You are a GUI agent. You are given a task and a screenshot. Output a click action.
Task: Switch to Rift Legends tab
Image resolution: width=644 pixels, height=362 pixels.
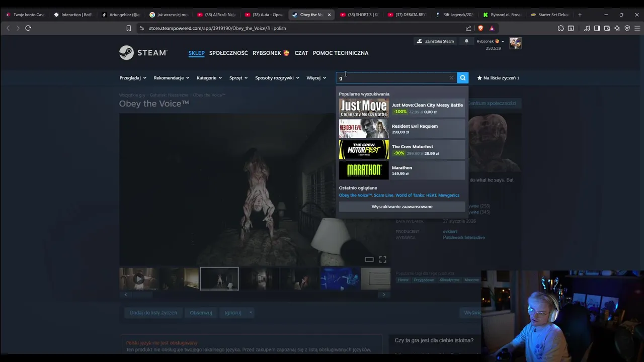coord(455,15)
